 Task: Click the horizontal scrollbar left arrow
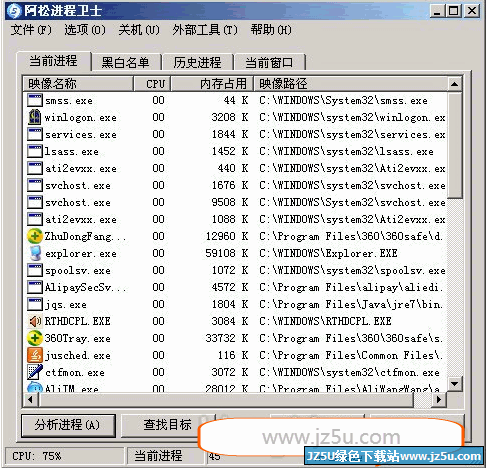point(30,399)
